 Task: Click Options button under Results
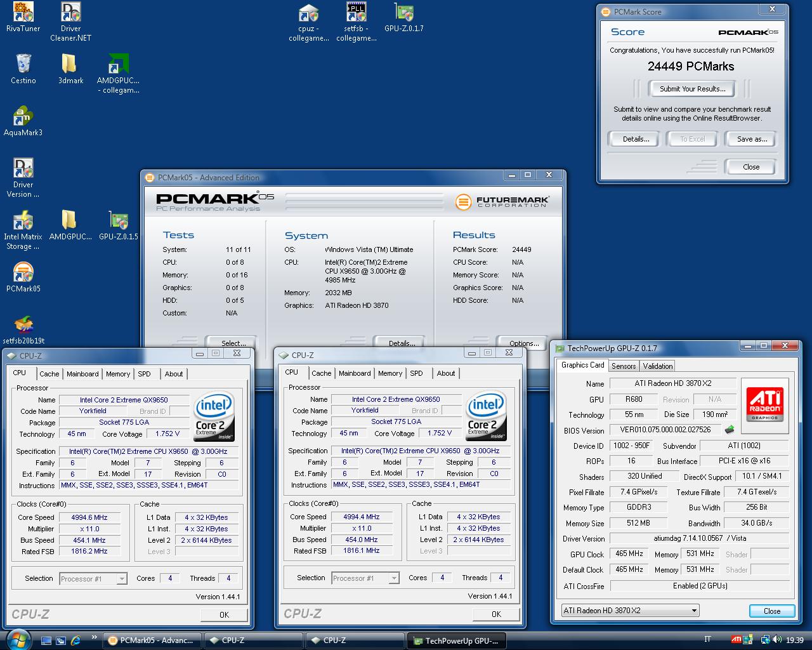[x=523, y=343]
